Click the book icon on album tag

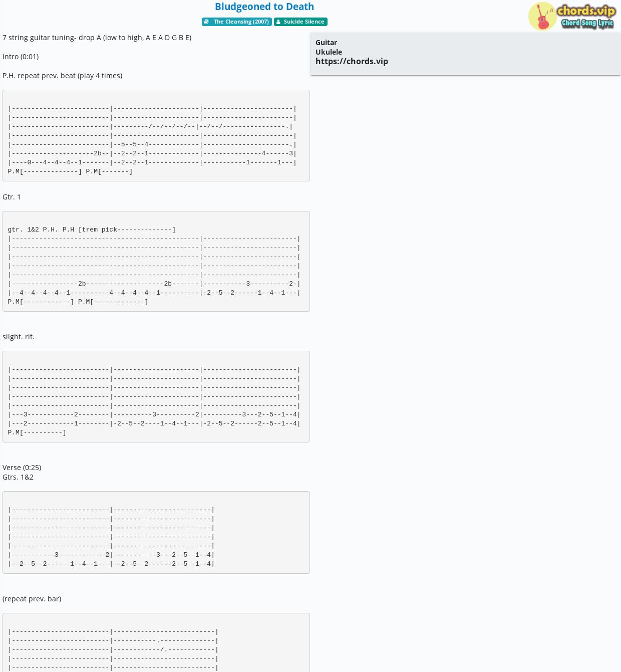pyautogui.click(x=206, y=22)
